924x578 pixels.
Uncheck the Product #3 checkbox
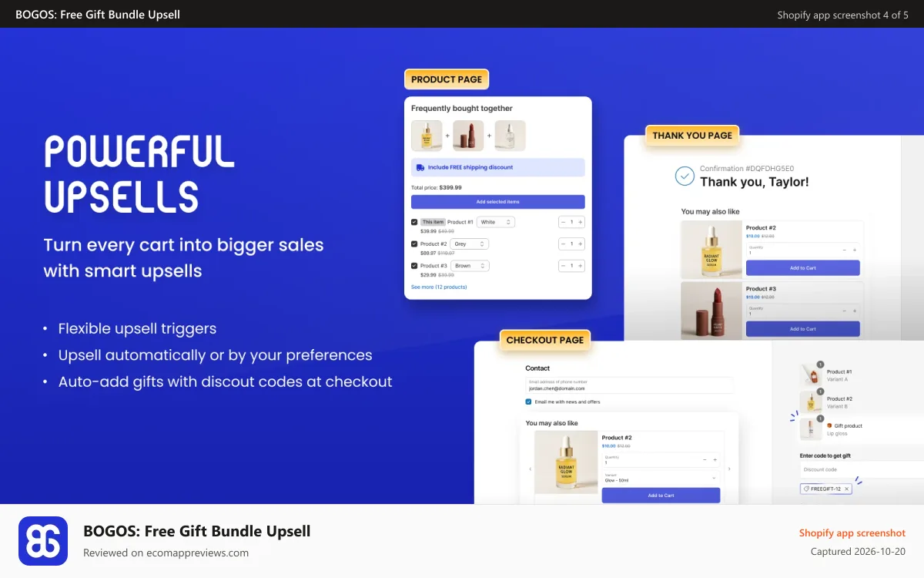tap(414, 266)
